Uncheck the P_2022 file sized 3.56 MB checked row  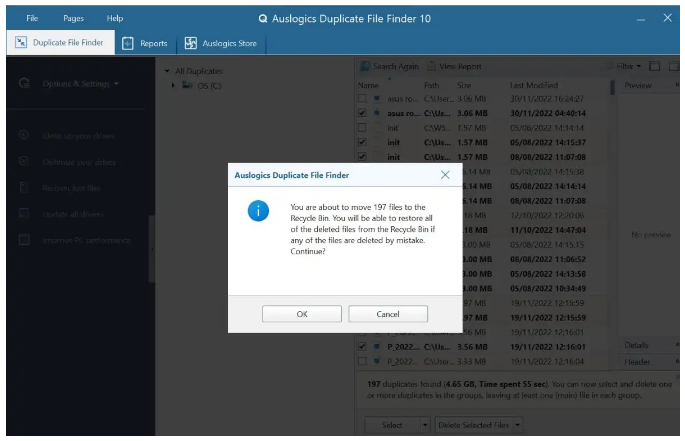362,347
